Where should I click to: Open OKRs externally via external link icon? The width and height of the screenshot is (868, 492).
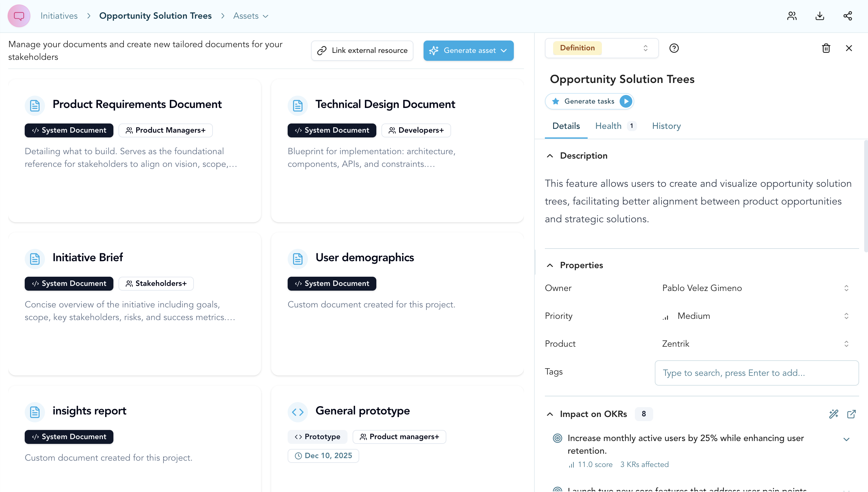852,414
